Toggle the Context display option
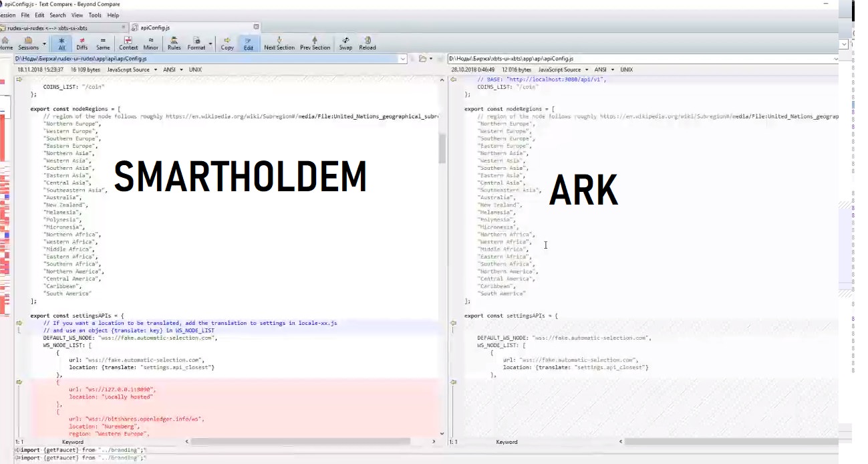 pos(128,43)
